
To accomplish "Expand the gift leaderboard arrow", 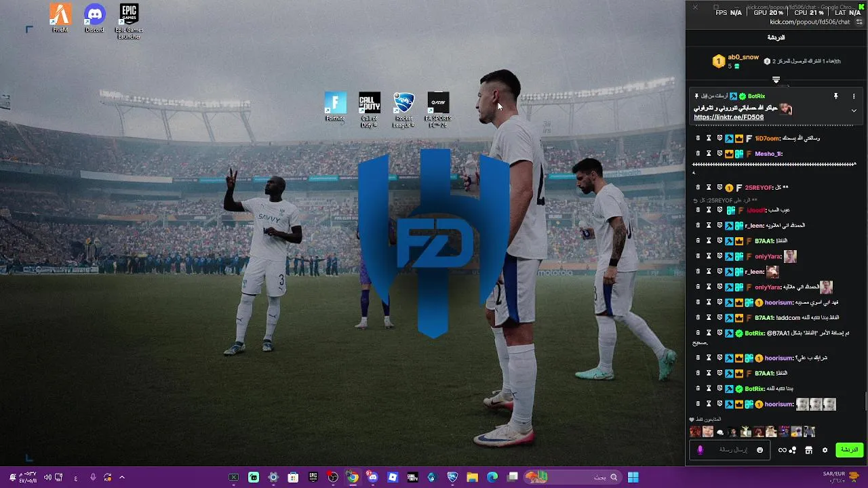I will tap(776, 79).
